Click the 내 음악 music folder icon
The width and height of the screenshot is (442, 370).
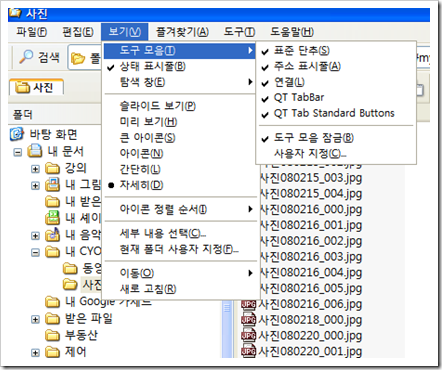tap(52, 234)
